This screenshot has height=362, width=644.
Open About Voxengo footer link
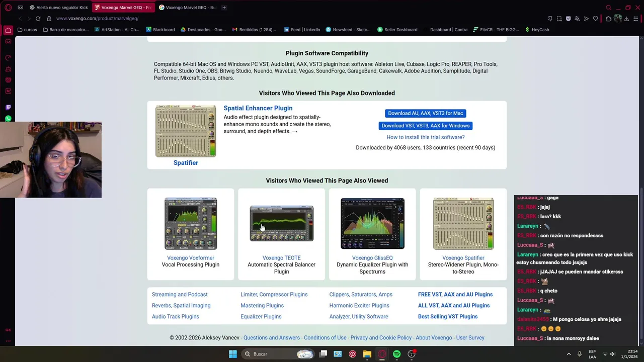coord(434,338)
